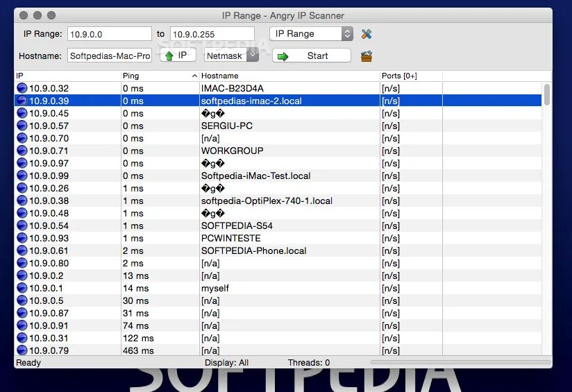Click the status icon for 10.9.0.91
572x392 pixels.
point(22,325)
